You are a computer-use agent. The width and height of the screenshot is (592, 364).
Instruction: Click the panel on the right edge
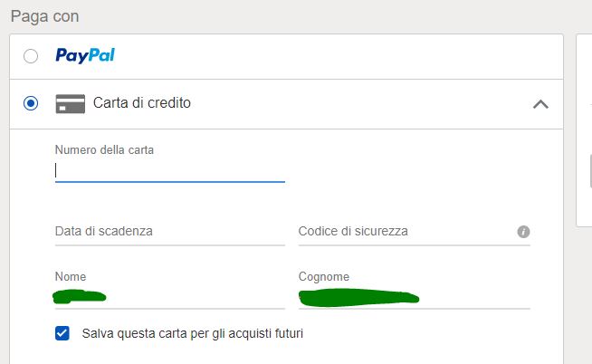pos(584,127)
